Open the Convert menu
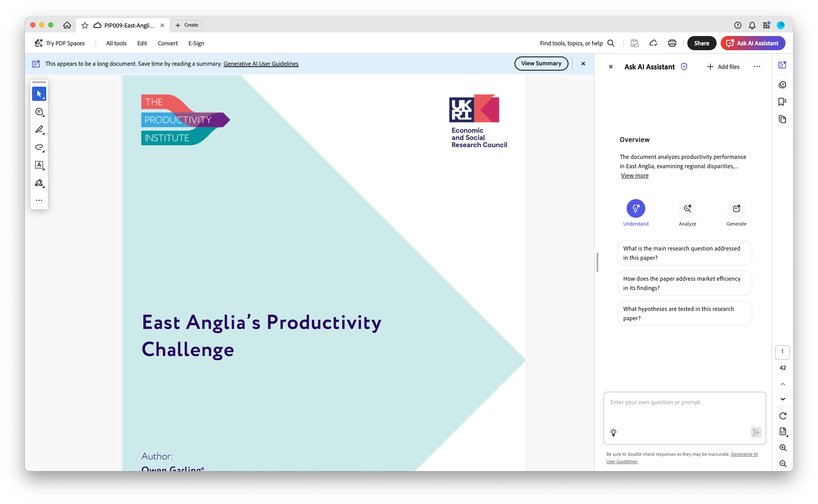Image resolution: width=818 pixels, height=504 pixels. click(167, 43)
